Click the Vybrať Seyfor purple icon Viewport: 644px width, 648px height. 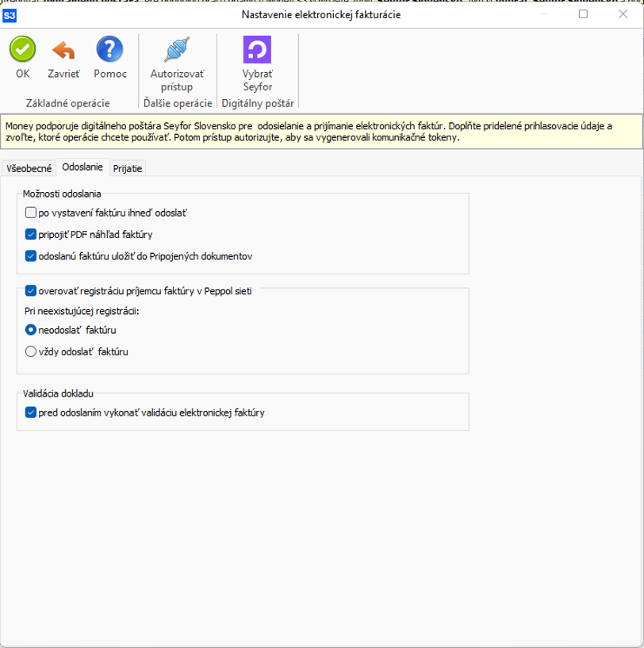pyautogui.click(x=257, y=49)
